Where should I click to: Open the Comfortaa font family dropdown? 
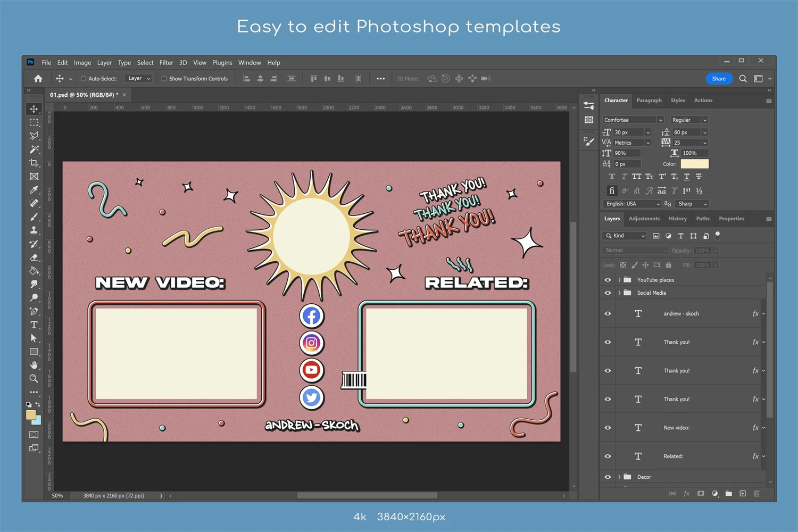pos(633,120)
